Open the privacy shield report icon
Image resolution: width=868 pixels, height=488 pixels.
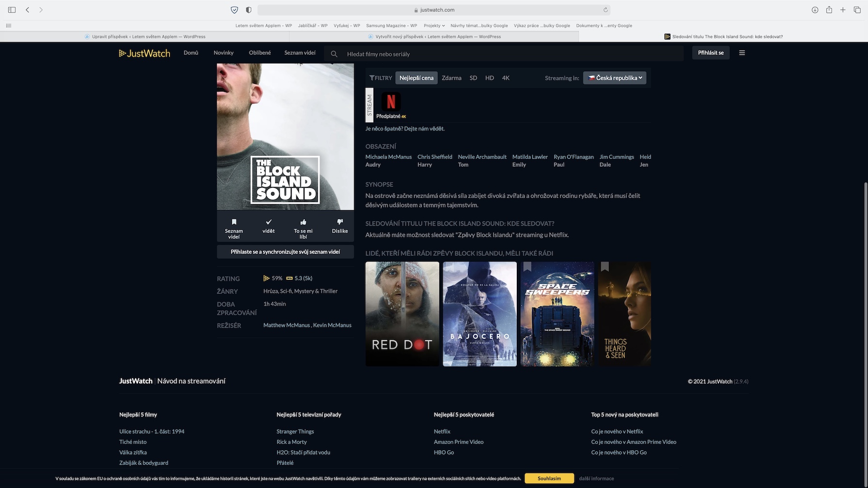pos(234,10)
